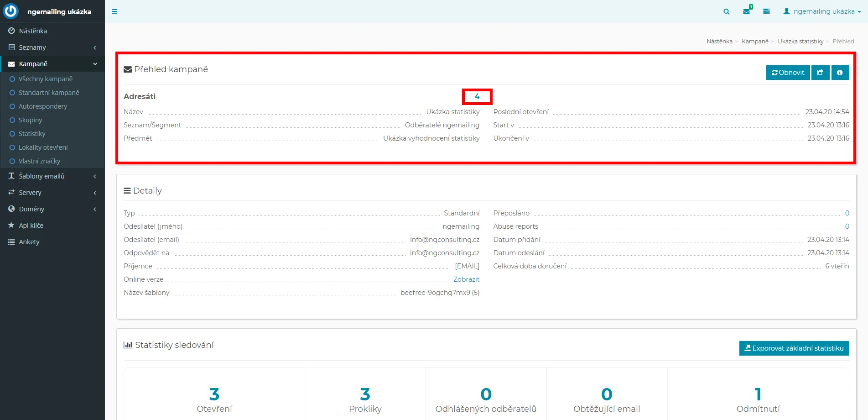
Task: Click the info icon button
Action: tap(840, 73)
